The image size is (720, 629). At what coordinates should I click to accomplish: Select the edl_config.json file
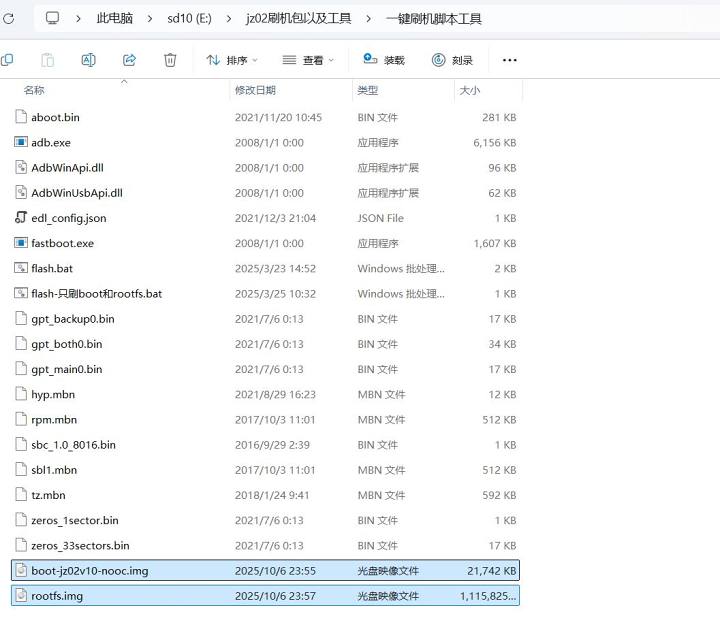click(68, 218)
